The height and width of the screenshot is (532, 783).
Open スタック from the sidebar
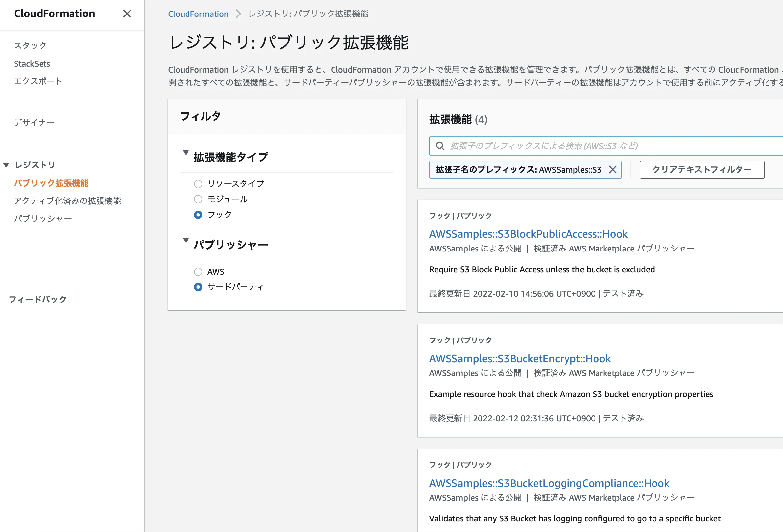(30, 45)
